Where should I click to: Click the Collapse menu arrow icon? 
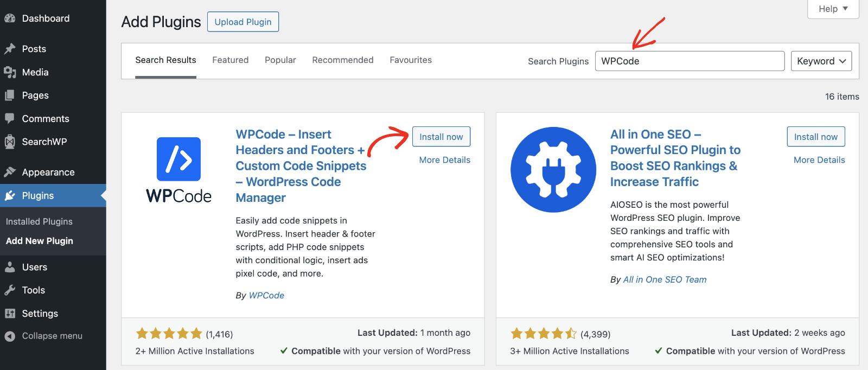[x=10, y=336]
